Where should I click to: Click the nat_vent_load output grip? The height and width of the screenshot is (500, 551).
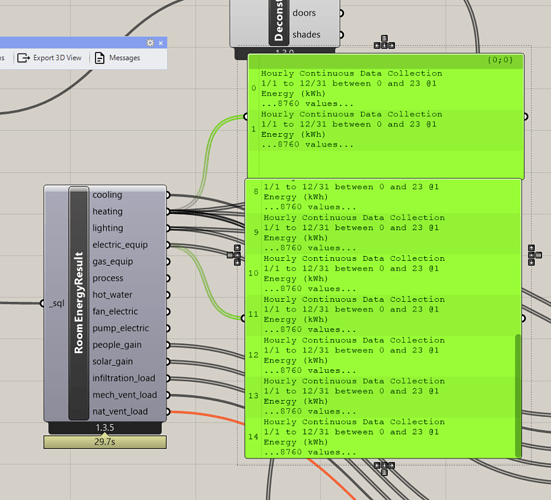coord(168,411)
